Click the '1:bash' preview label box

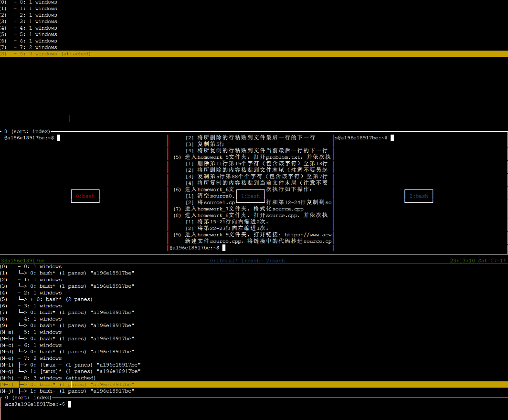[x=251, y=196]
